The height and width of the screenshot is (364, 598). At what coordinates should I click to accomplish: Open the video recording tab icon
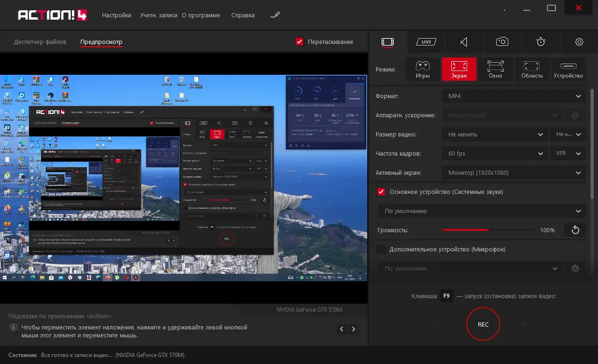coord(387,42)
